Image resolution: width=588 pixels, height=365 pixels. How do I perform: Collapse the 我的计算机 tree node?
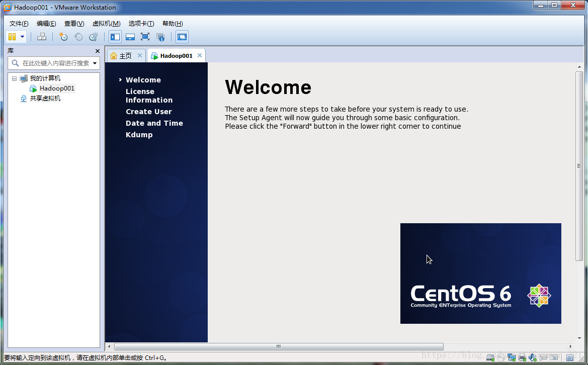point(14,78)
